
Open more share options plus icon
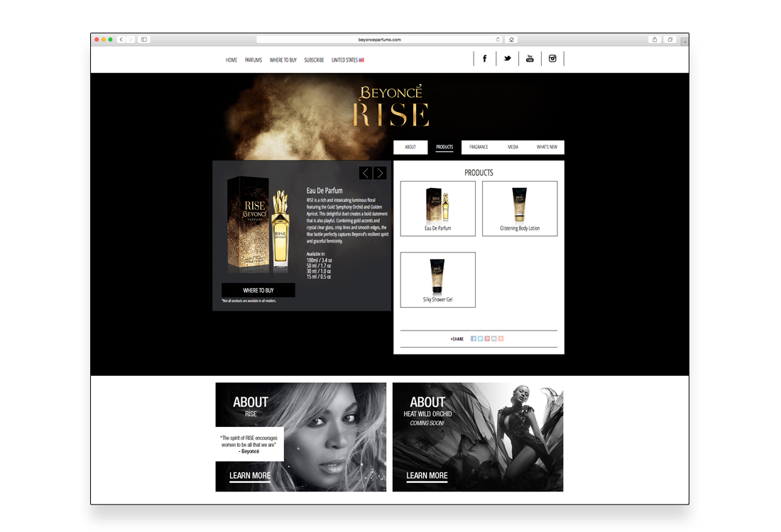(x=501, y=338)
